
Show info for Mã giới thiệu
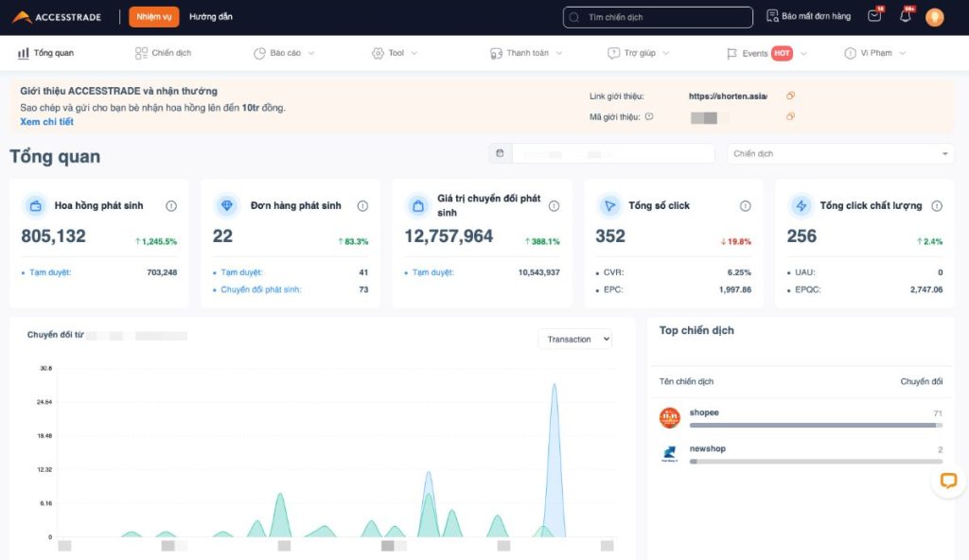coord(649,116)
